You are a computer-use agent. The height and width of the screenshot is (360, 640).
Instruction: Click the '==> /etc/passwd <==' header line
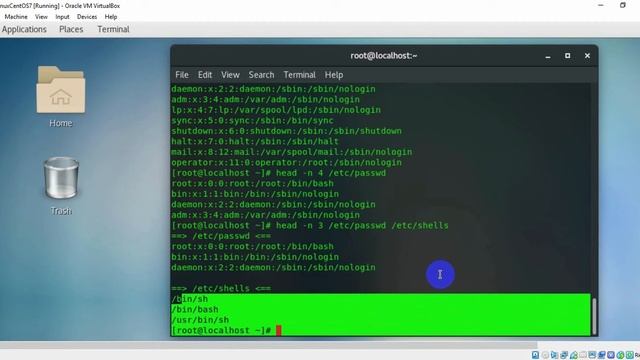[221, 236]
